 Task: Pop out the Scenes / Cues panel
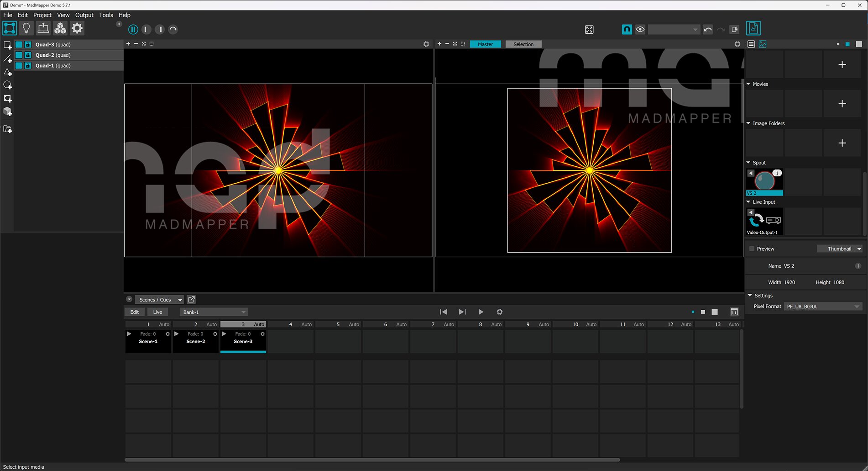(192, 300)
